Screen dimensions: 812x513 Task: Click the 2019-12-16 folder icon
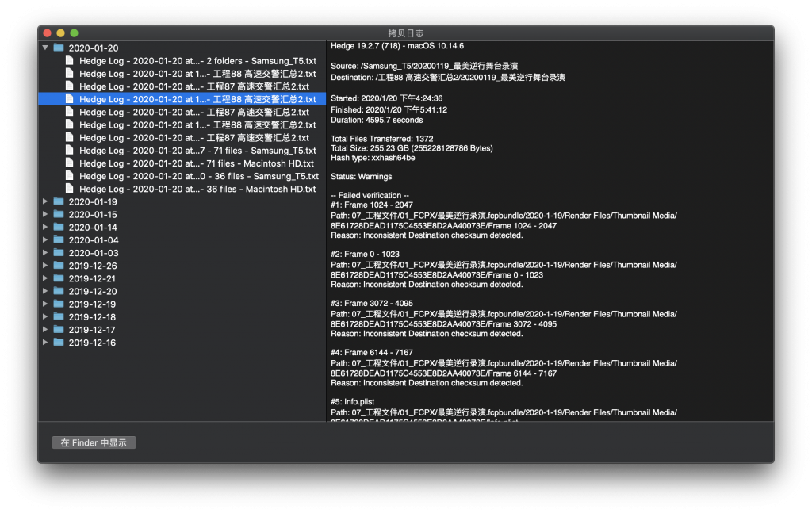coord(59,343)
